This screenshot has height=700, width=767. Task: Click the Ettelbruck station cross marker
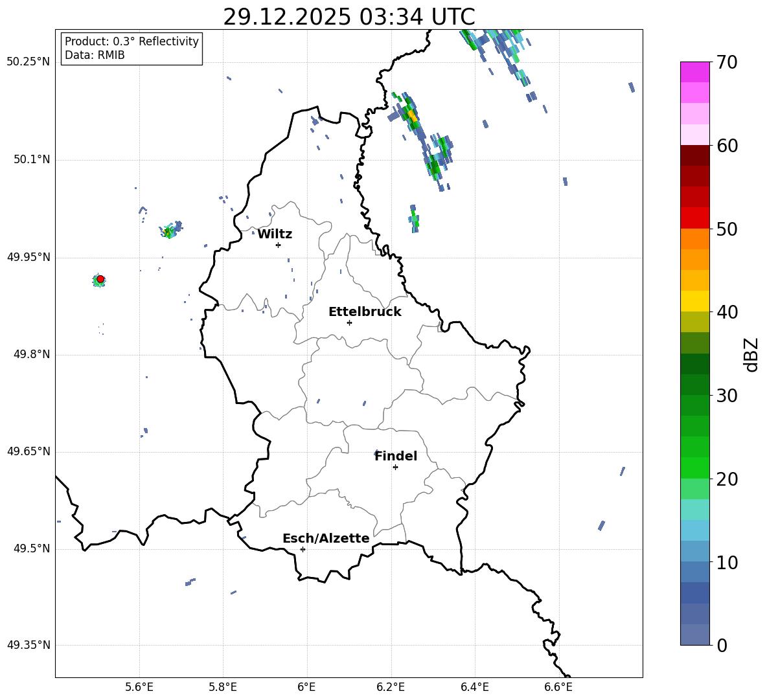point(349,322)
